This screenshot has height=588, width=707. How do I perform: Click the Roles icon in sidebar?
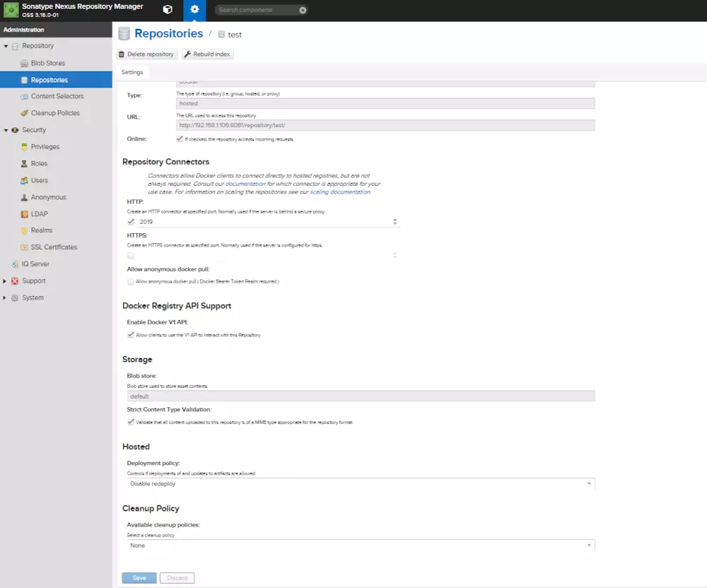pos(24,163)
